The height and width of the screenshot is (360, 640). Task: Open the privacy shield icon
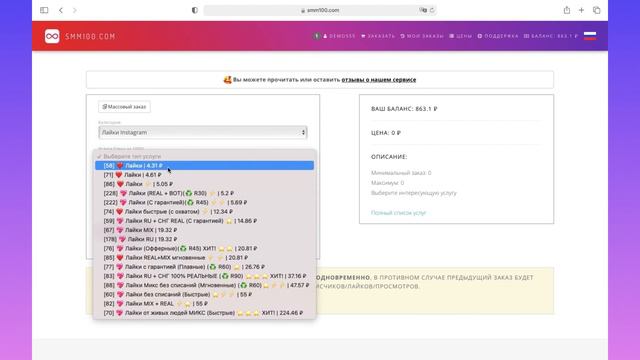click(x=195, y=10)
